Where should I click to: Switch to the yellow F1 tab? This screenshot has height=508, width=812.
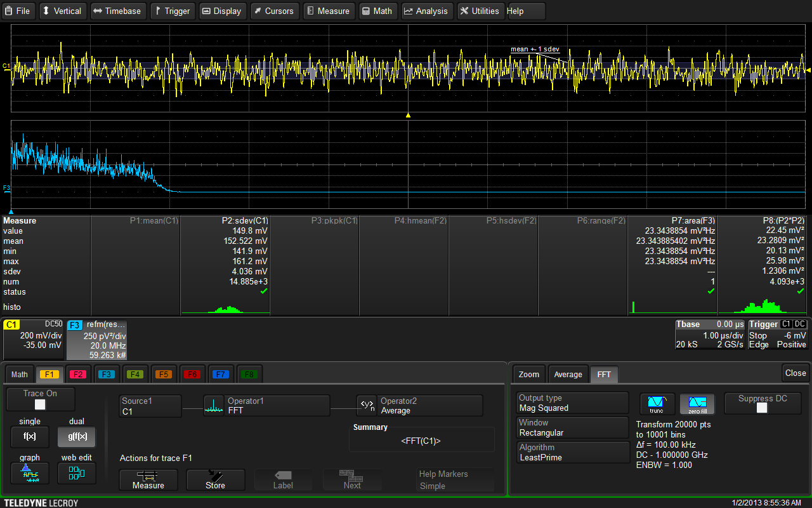coord(49,374)
